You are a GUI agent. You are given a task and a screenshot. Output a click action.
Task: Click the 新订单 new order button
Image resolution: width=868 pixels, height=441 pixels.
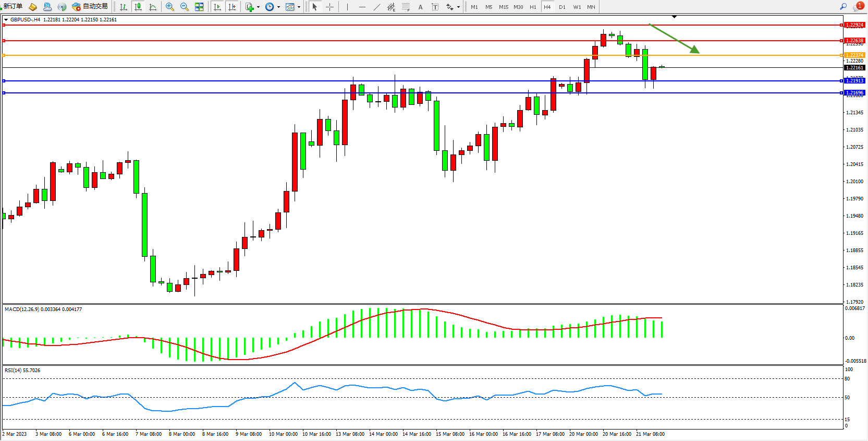tap(13, 7)
